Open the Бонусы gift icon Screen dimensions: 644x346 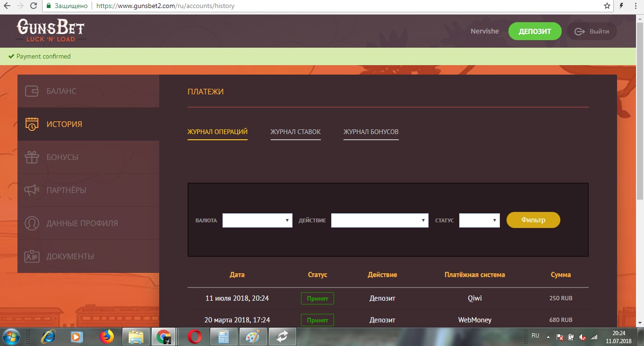pos(32,157)
